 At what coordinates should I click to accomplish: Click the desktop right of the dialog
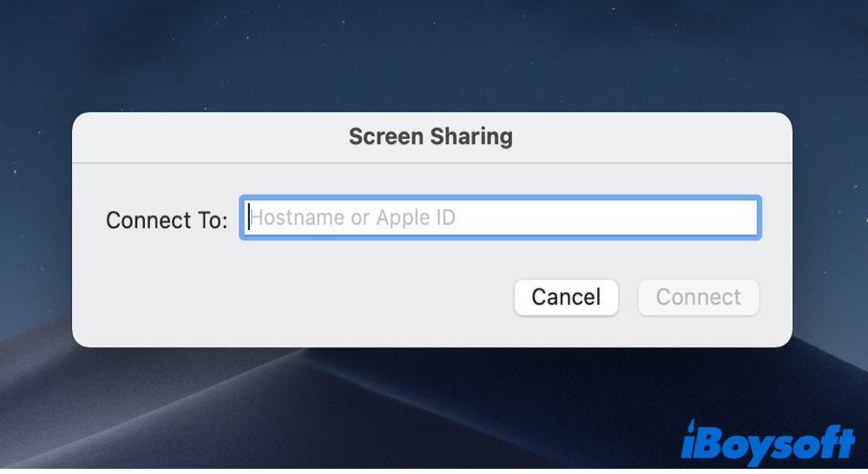coord(829,217)
